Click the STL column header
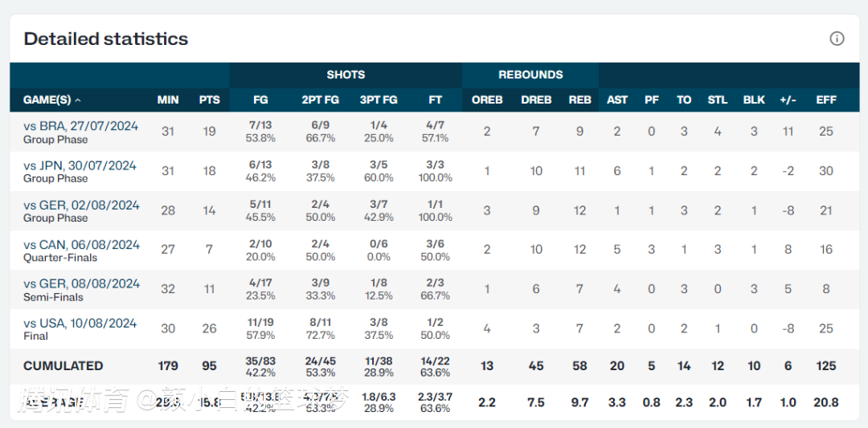The width and height of the screenshot is (868, 428). click(718, 100)
